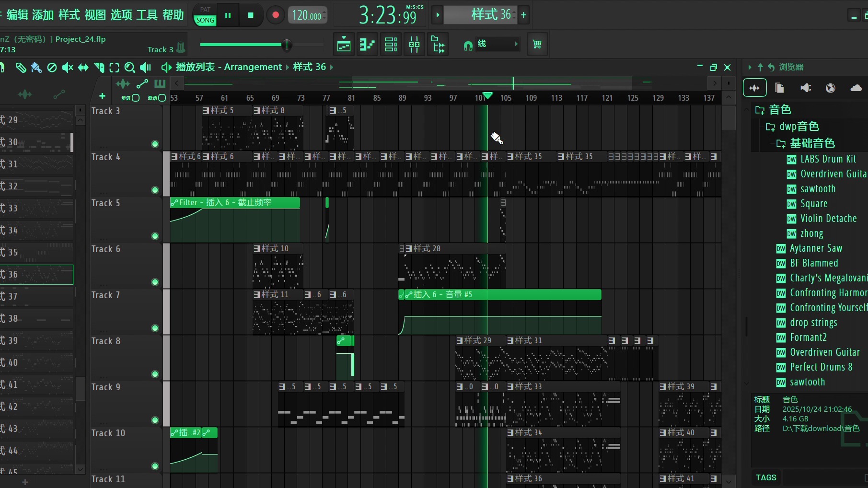868x488 pixels.
Task: Filter the pattern picker by automation clips
Action: tap(59, 94)
